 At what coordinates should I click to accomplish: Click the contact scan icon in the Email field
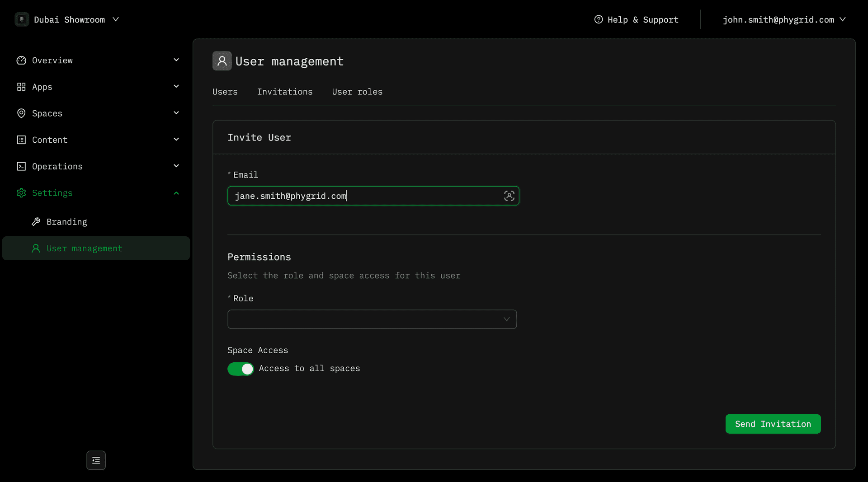(509, 196)
